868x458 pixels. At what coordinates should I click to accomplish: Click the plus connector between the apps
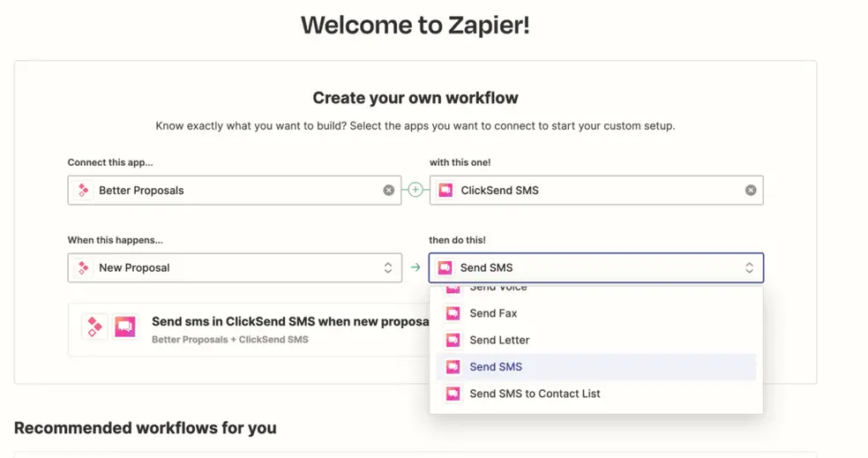[415, 190]
